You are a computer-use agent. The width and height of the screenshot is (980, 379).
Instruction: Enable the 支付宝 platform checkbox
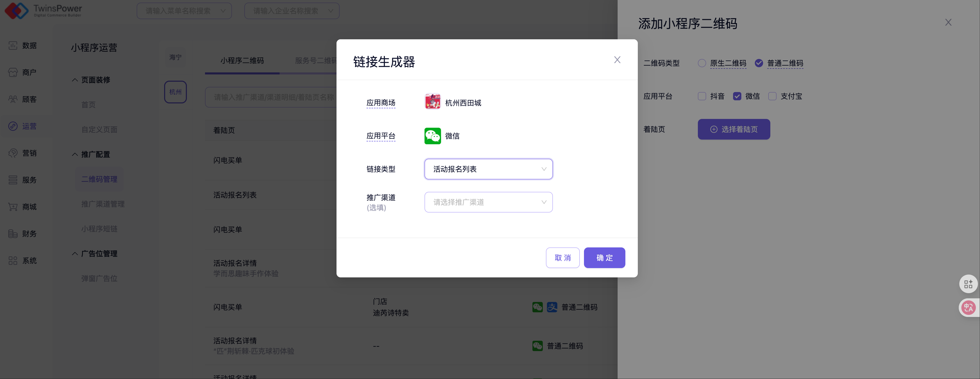point(772,96)
